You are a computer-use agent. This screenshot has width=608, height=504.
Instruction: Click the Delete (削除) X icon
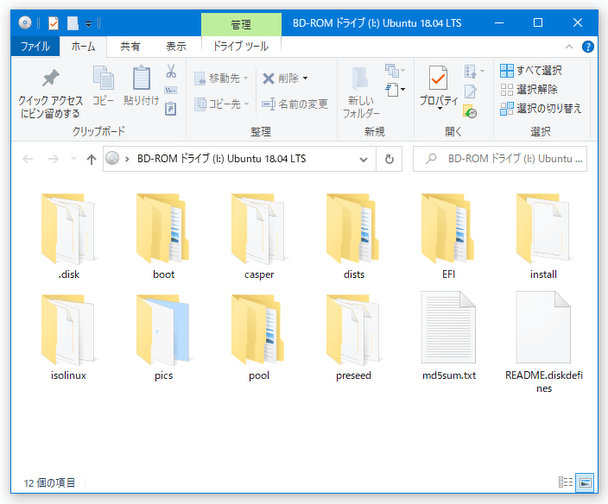point(268,78)
